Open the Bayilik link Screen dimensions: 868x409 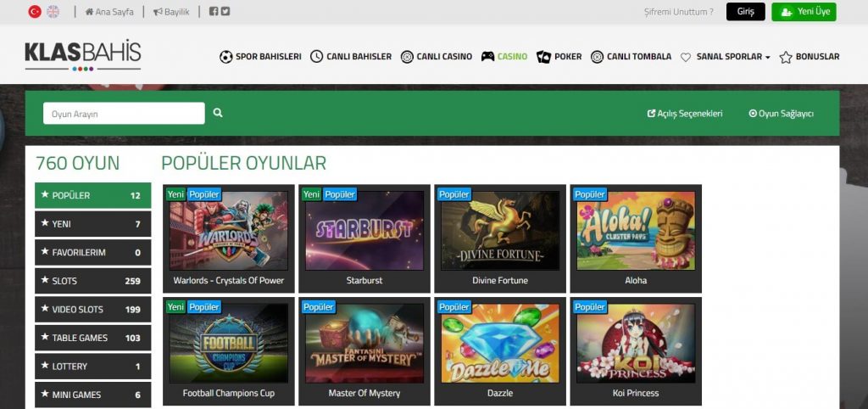[171, 12]
